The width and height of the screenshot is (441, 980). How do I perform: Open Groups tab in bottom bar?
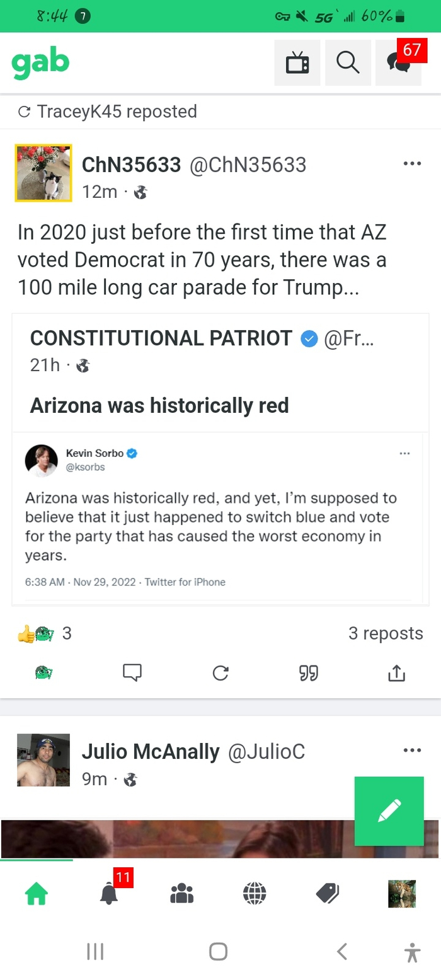click(x=182, y=893)
